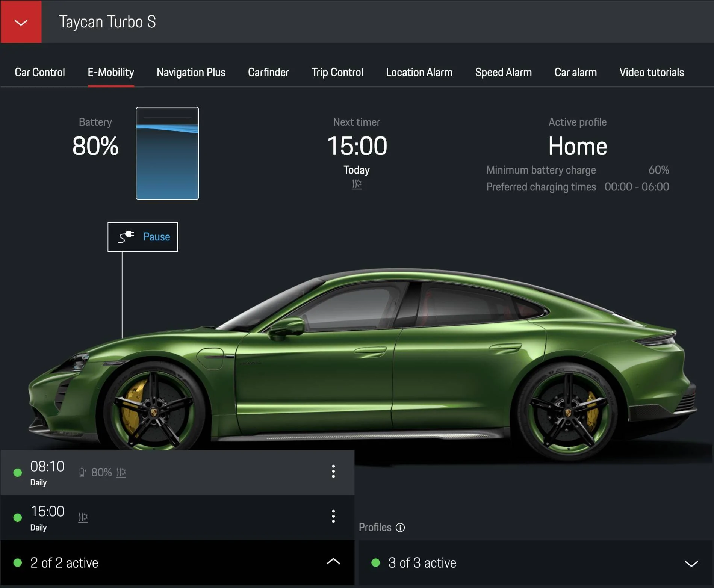
Task: Click the charging plug icon
Action: 126,237
